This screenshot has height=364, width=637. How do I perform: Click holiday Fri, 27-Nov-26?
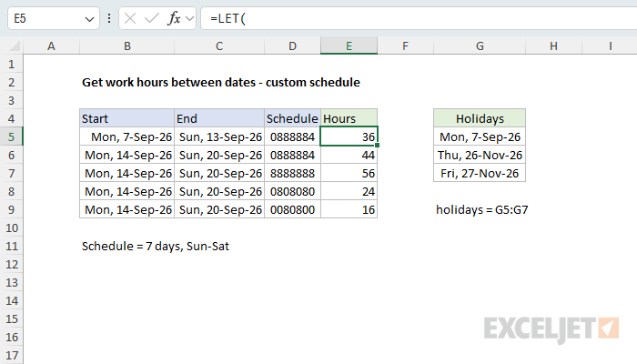(480, 174)
